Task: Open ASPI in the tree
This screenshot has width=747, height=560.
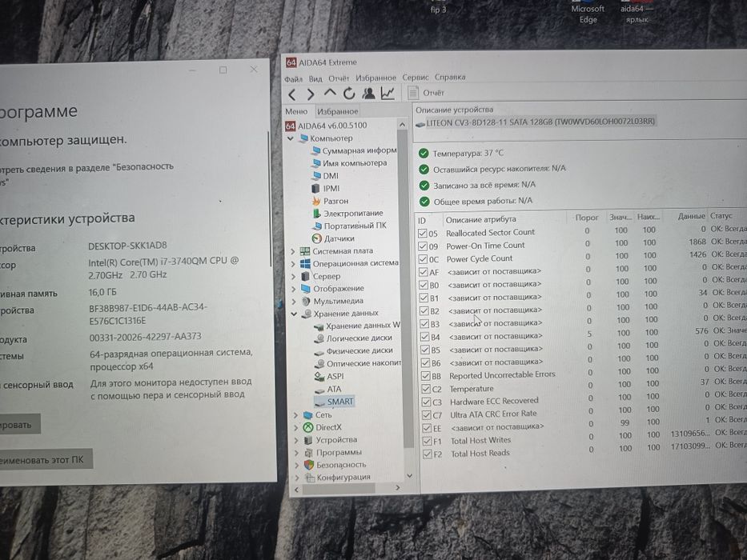Action: click(329, 376)
